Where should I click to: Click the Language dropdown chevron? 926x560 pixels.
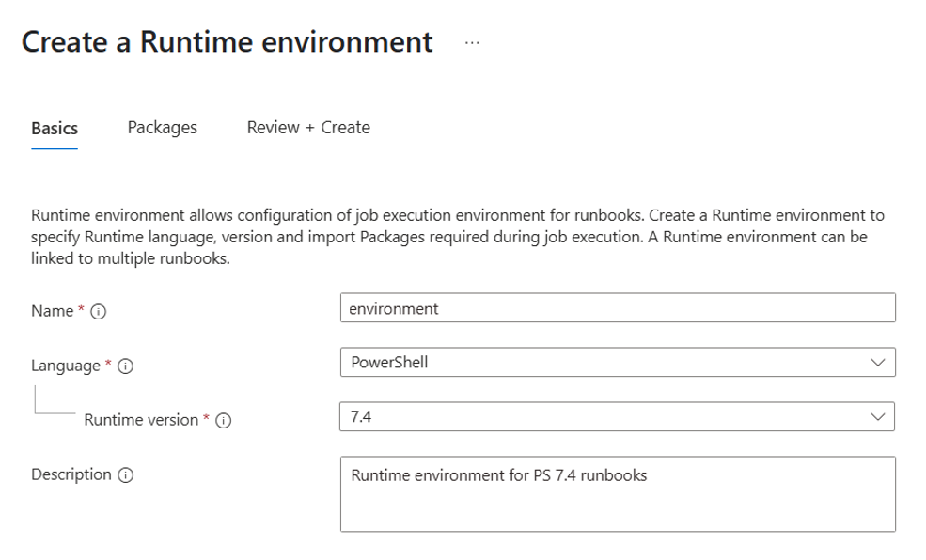pos(878,362)
